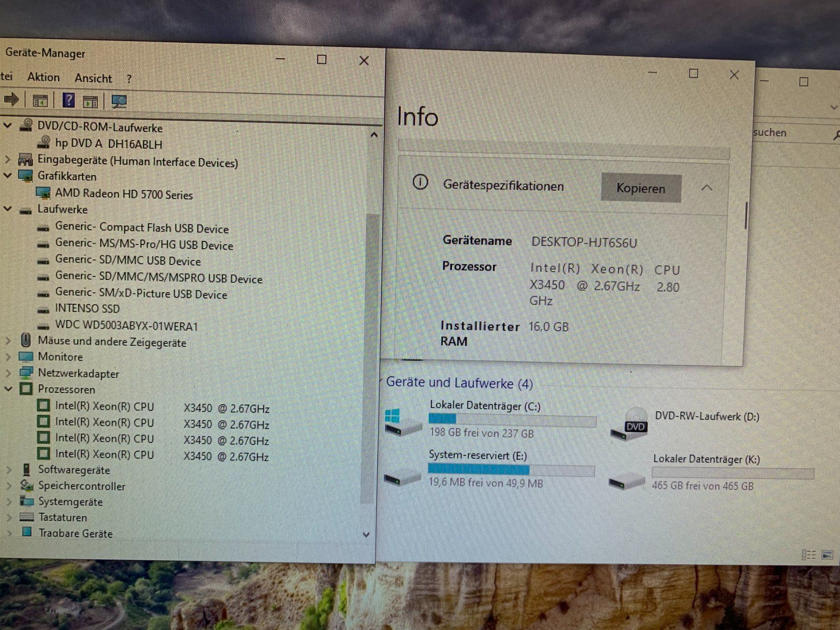Viewport: 840px width, 630px height.
Task: Select AMD Radeon HD 5700 Series
Action: (124, 194)
